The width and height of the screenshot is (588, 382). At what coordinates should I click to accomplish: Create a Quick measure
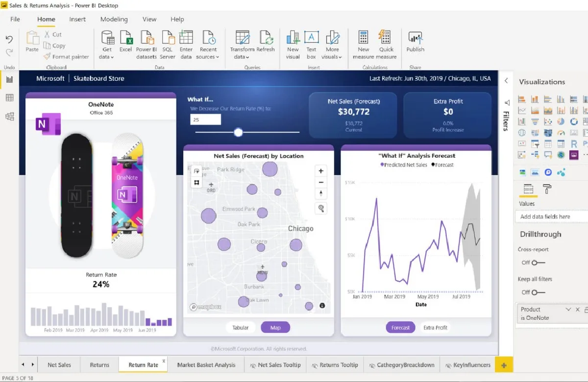(386, 44)
